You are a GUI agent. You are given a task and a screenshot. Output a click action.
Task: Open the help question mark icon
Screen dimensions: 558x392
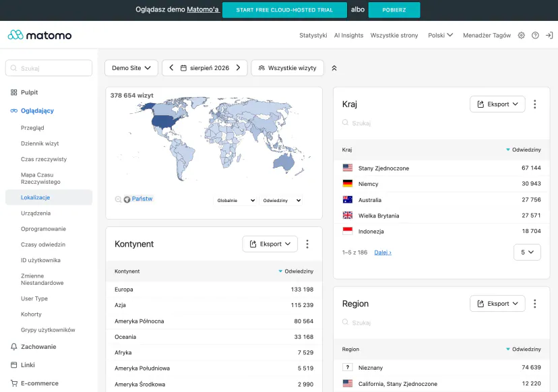535,35
